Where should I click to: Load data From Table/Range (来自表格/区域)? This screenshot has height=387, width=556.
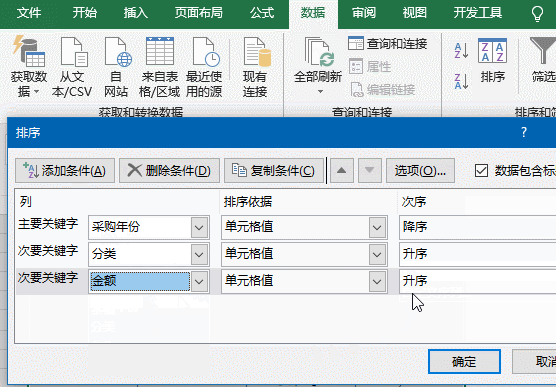point(160,66)
